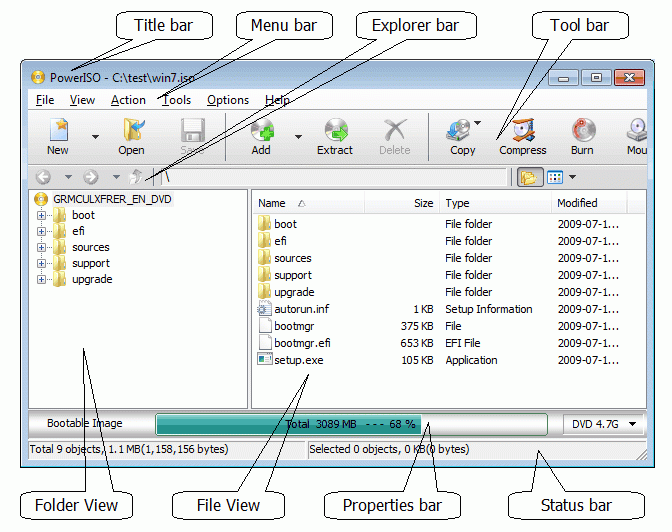Click the capacity progress bar showing 68 %

(x=351, y=424)
